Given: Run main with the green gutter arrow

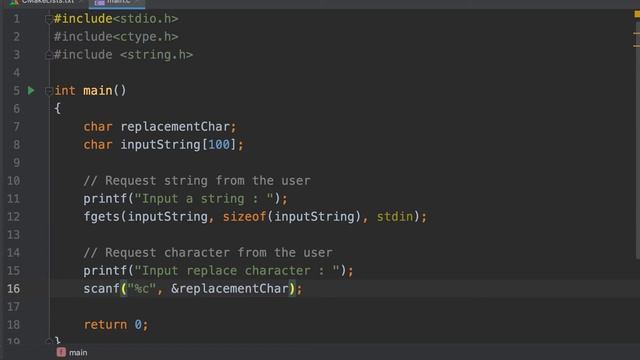Looking at the screenshot, I should [x=31, y=91].
